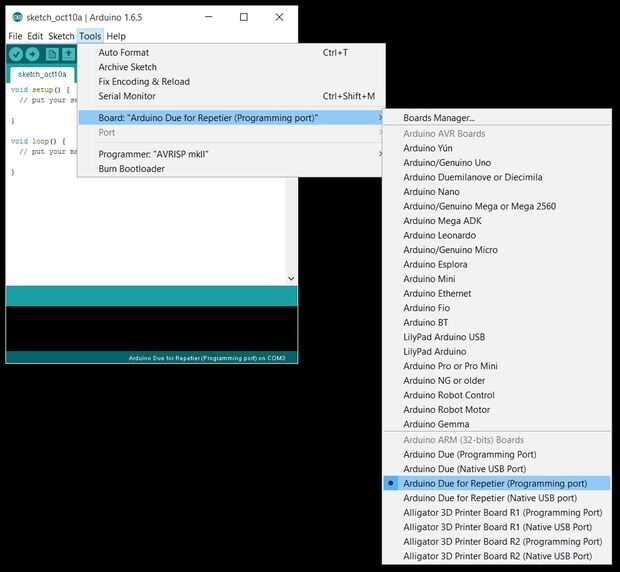Screen dimensions: 620x572
Task: Click the void setup() code line
Action: (x=40, y=90)
